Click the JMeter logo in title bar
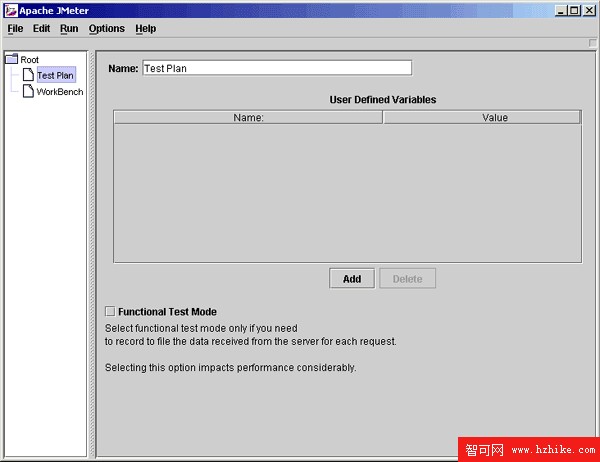 point(11,10)
